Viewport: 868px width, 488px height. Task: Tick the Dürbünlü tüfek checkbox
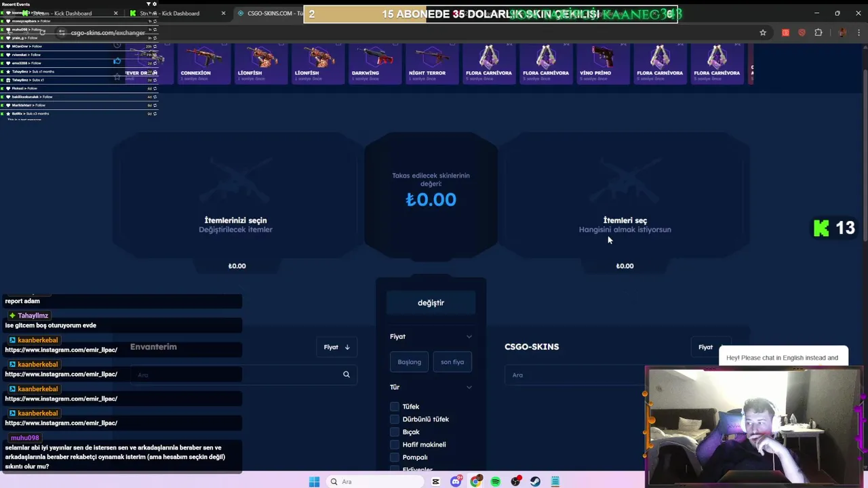click(395, 419)
